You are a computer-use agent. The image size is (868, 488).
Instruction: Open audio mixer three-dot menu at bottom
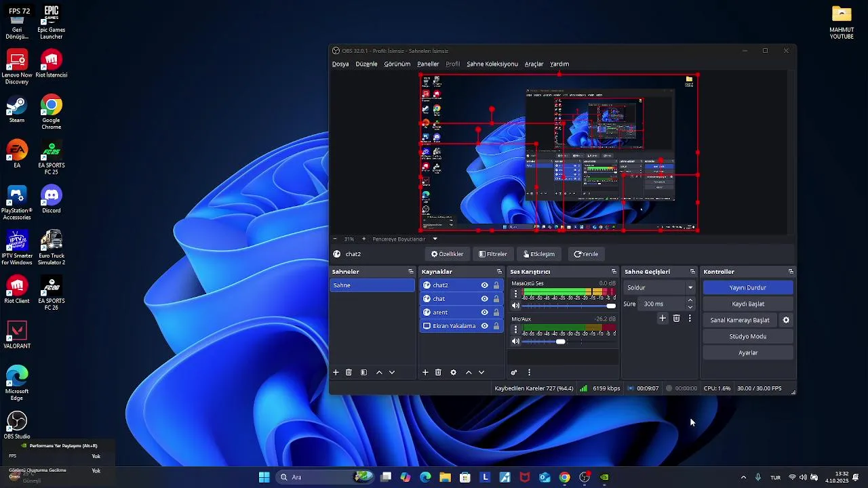[x=529, y=372]
